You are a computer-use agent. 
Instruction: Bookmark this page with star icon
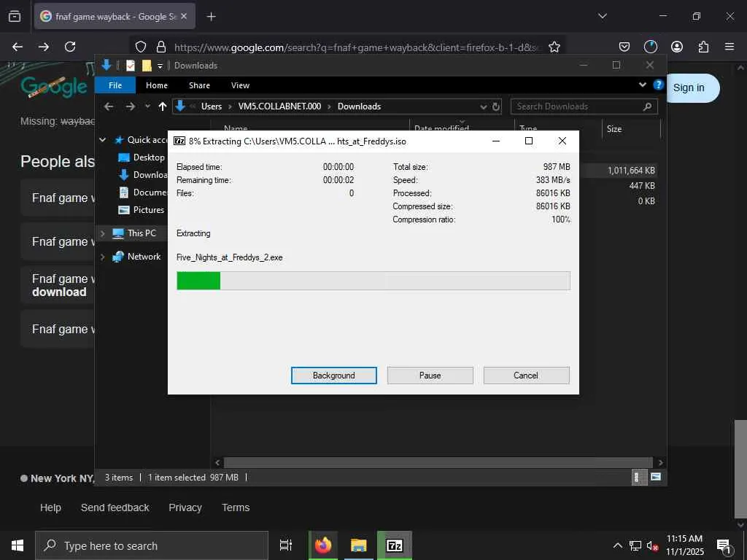[x=554, y=47]
